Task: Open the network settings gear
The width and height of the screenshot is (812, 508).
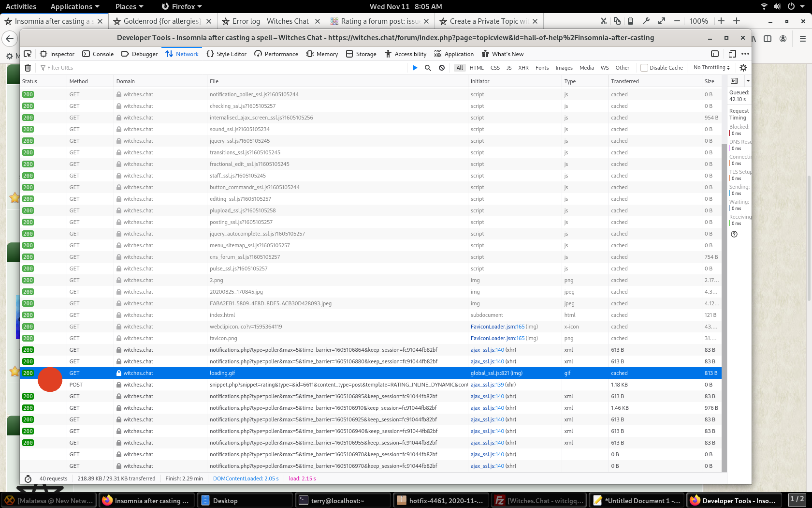Action: click(743, 68)
